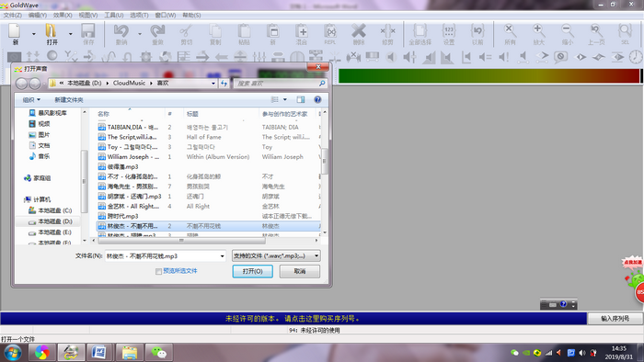Click the fade in speaker effect icon
Viewport: 644px width, 362px height.
pos(429,57)
